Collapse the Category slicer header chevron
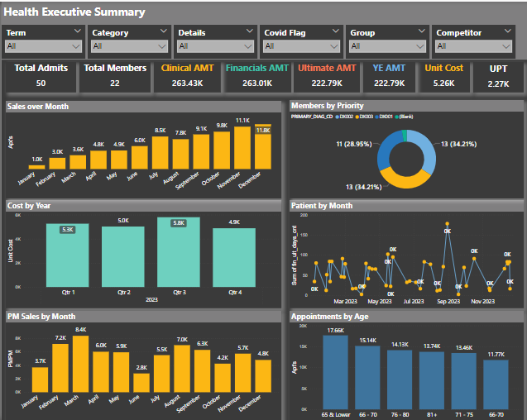This screenshot has height=420, width=527. [x=163, y=31]
